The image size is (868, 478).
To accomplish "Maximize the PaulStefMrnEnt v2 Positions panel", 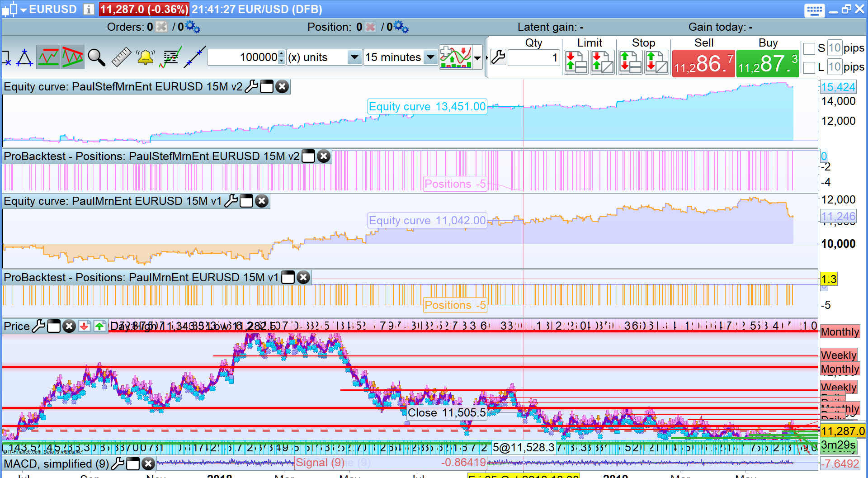I will pyautogui.click(x=308, y=156).
